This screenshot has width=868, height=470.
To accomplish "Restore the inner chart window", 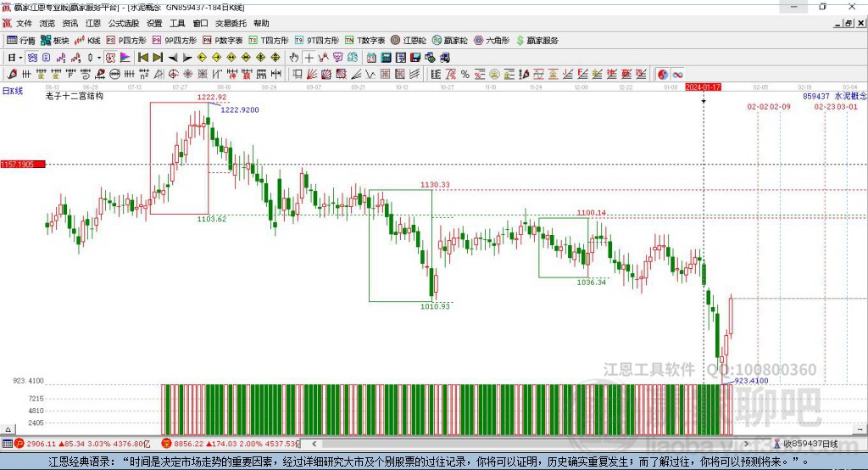I will click(x=849, y=23).
